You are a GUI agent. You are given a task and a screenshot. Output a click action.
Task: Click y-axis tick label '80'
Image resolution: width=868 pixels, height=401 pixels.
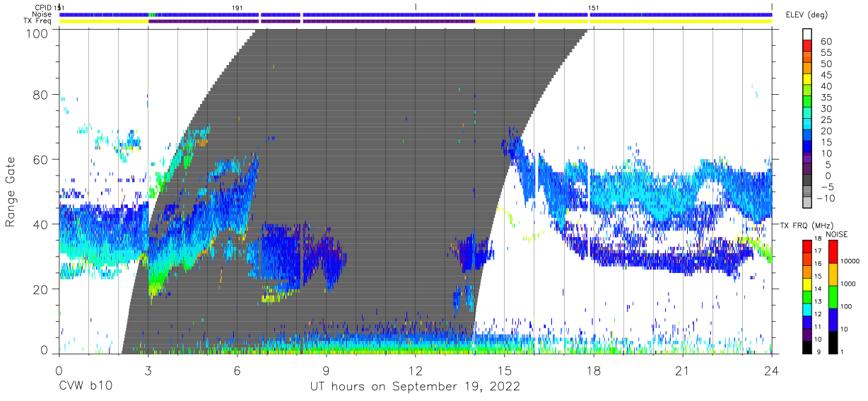click(x=41, y=95)
